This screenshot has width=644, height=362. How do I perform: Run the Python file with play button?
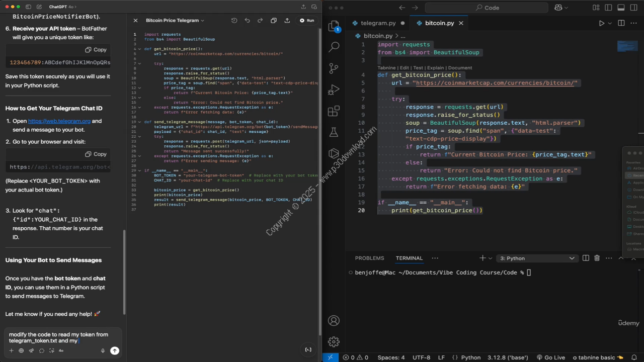(601, 23)
